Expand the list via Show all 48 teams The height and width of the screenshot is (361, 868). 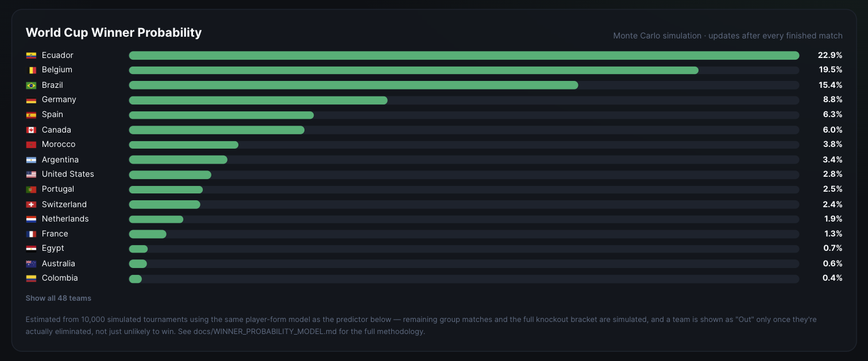[59, 298]
